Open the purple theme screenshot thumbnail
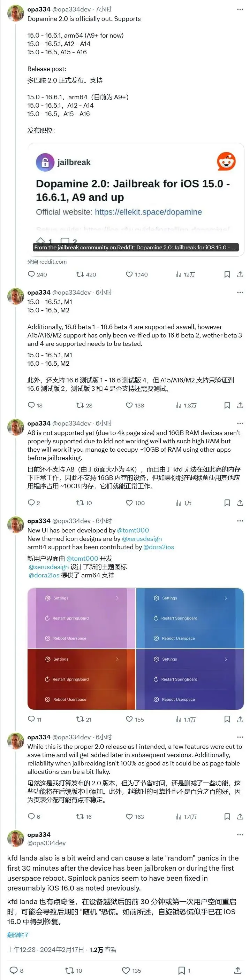250x980 pixels. [x=81, y=618]
